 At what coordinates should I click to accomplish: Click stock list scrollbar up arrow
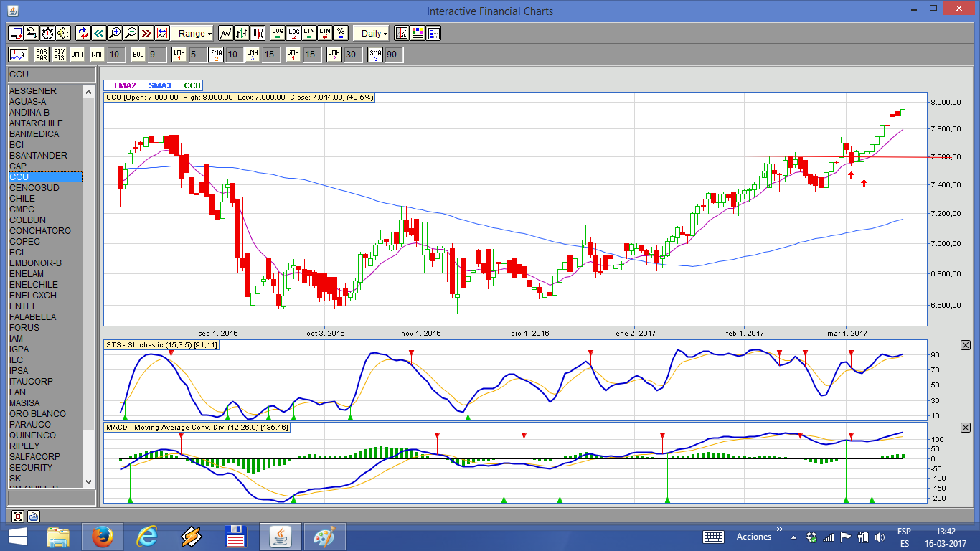(x=89, y=92)
